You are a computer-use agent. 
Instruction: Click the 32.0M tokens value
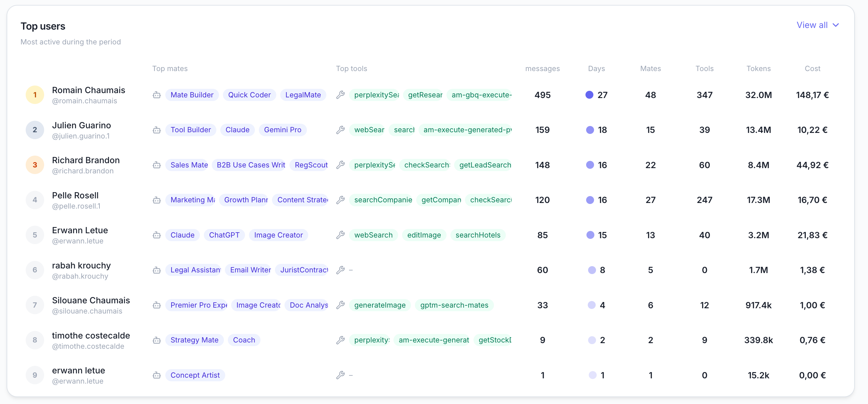(758, 95)
